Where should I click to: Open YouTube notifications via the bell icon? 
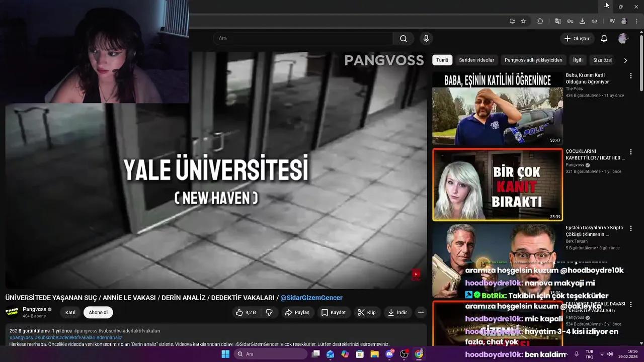click(604, 38)
